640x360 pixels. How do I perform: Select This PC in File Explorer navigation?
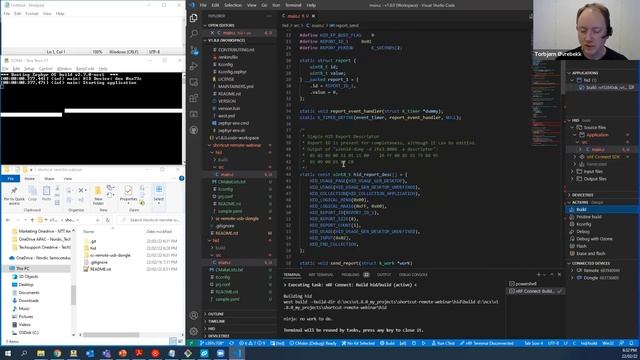[x=22, y=269]
